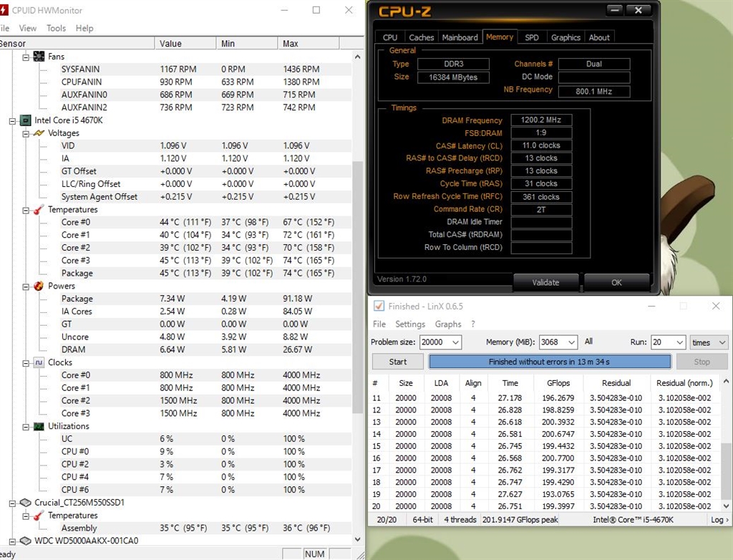
Task: Collapse the Intel Core i5 4670K node
Action: pyautogui.click(x=13, y=121)
